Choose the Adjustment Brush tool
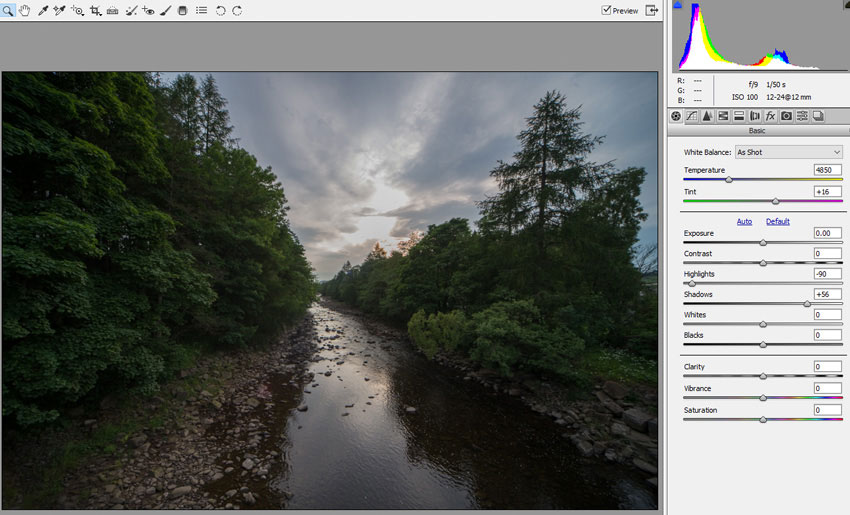 point(164,10)
